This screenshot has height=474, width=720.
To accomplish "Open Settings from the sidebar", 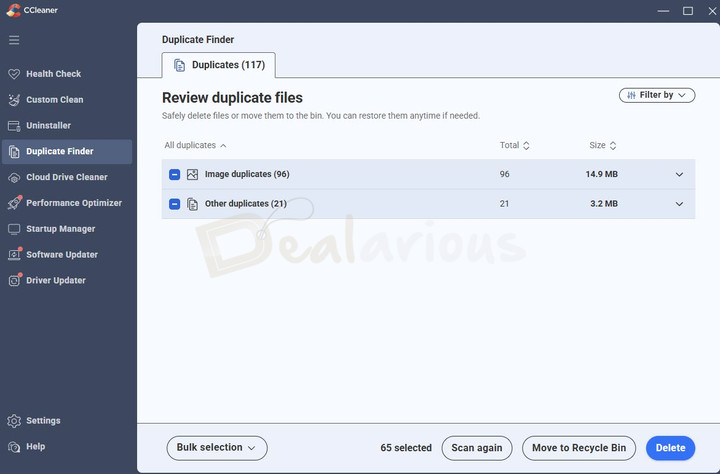I will click(67, 421).
